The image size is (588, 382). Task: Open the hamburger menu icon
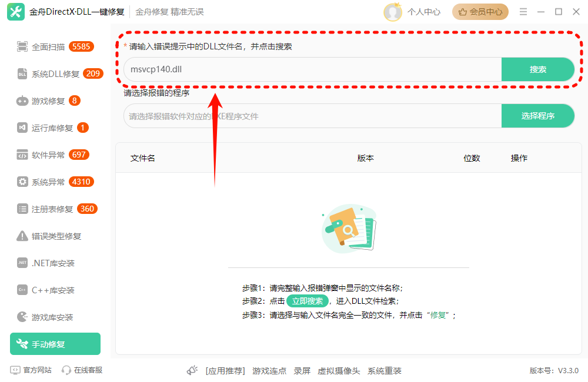[523, 12]
